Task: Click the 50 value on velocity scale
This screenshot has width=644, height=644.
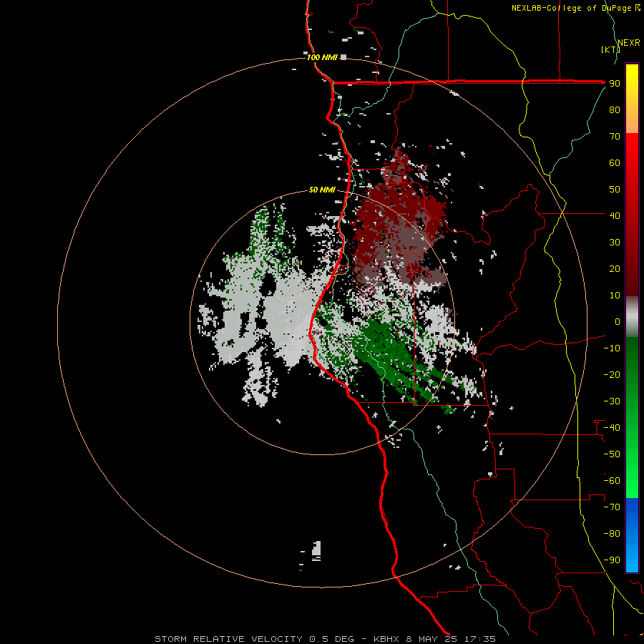Action: coord(615,190)
